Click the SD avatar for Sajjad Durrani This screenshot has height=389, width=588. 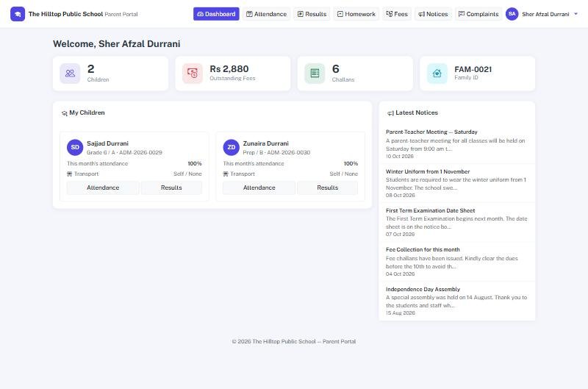click(75, 147)
